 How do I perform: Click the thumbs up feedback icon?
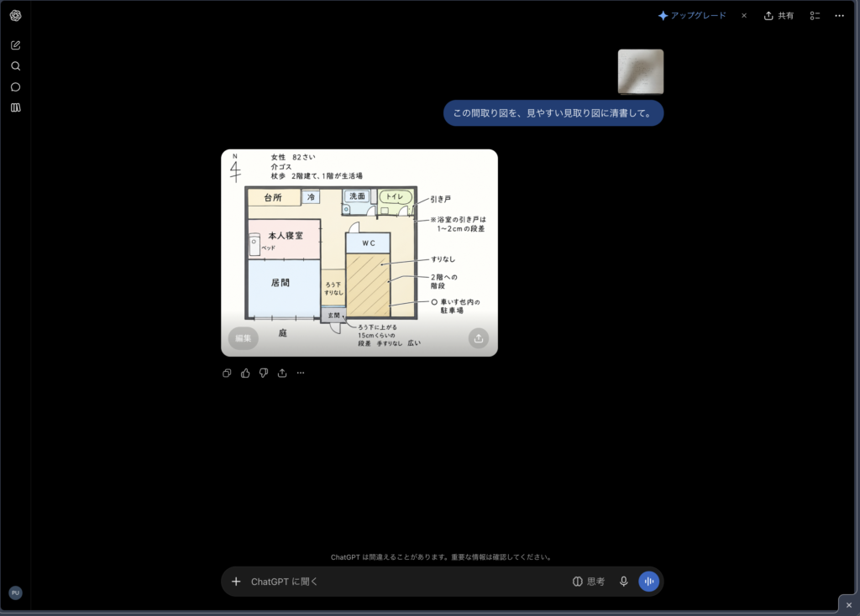(x=245, y=373)
